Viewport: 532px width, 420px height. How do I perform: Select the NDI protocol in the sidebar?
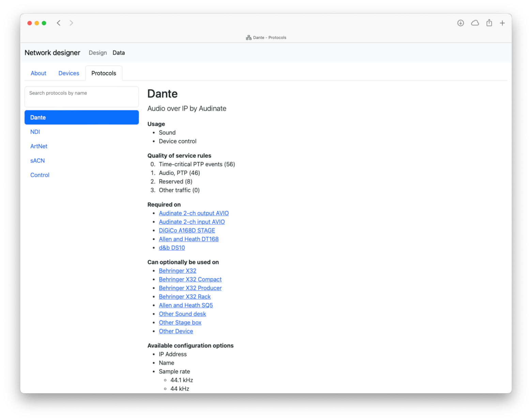(x=35, y=132)
